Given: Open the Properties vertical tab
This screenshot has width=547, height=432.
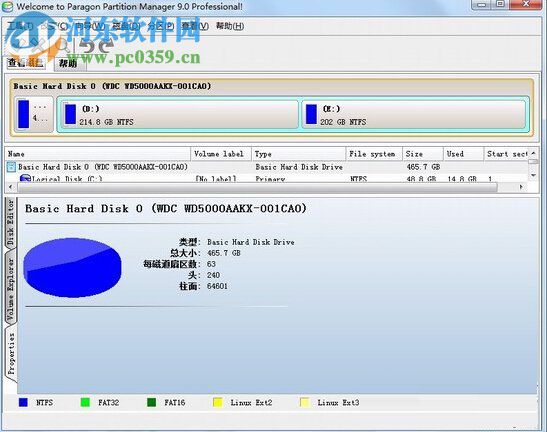Looking at the screenshot, I should coord(11,354).
